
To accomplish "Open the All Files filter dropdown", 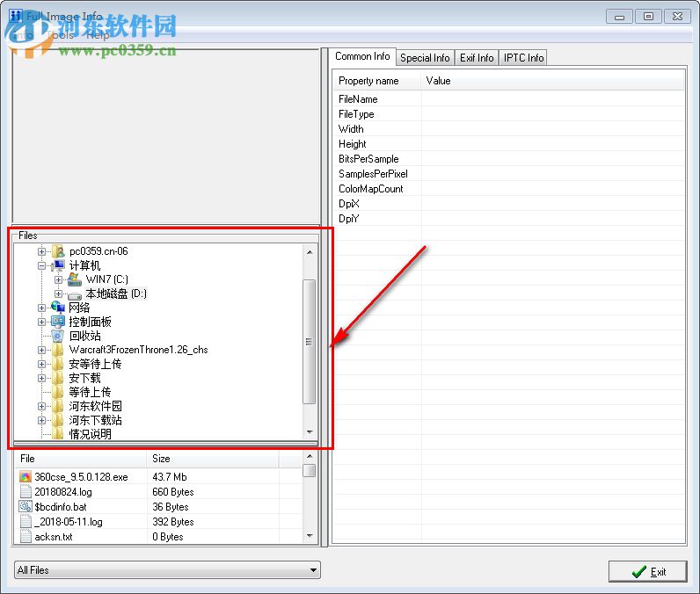I will click(x=313, y=570).
